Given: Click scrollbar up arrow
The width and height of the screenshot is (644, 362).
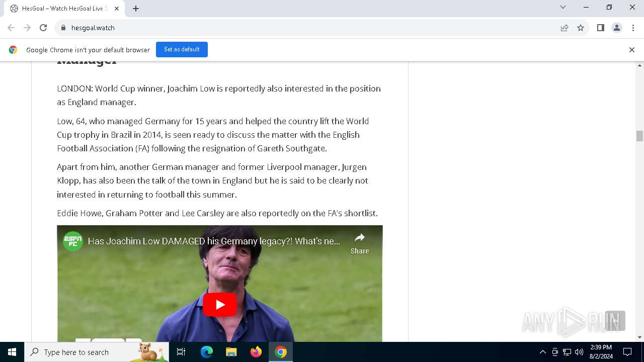Looking at the screenshot, I should [x=639, y=65].
